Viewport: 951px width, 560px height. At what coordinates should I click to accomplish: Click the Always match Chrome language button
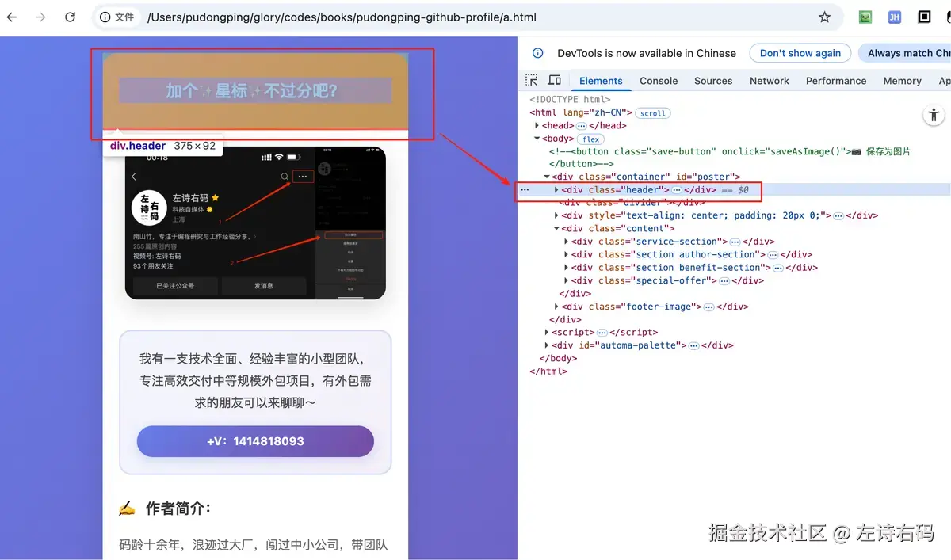[x=904, y=53]
